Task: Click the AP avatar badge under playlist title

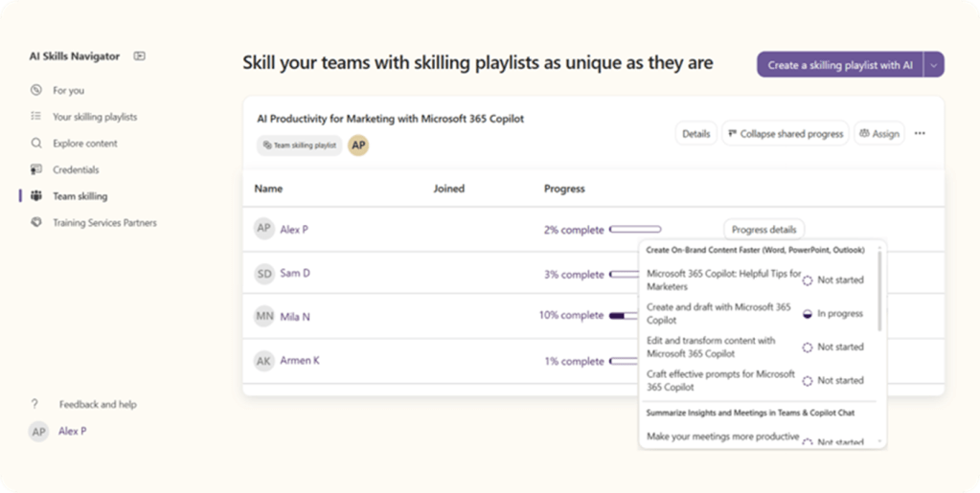Action: pyautogui.click(x=358, y=145)
